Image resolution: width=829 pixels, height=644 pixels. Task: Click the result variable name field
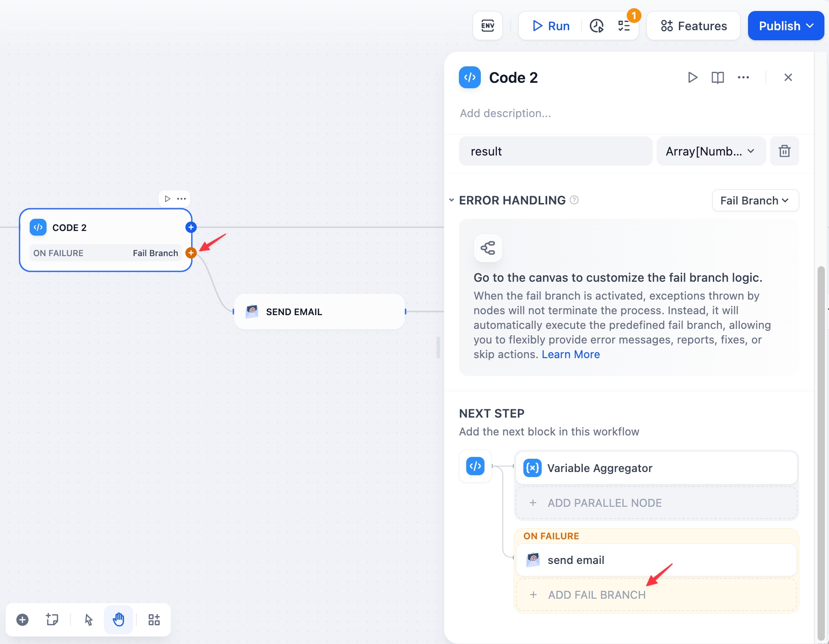coord(555,151)
